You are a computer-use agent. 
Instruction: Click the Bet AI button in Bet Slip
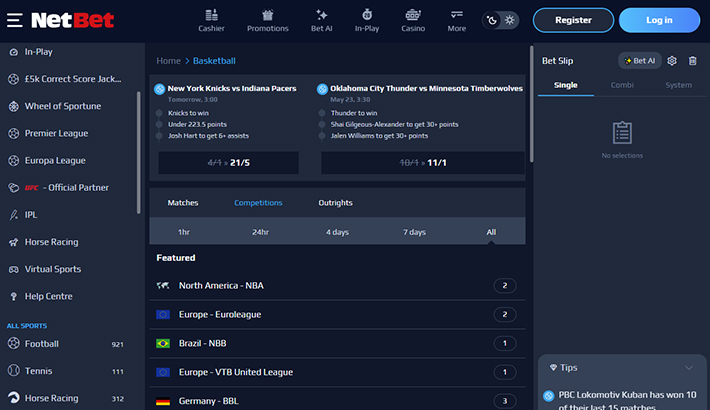click(640, 61)
